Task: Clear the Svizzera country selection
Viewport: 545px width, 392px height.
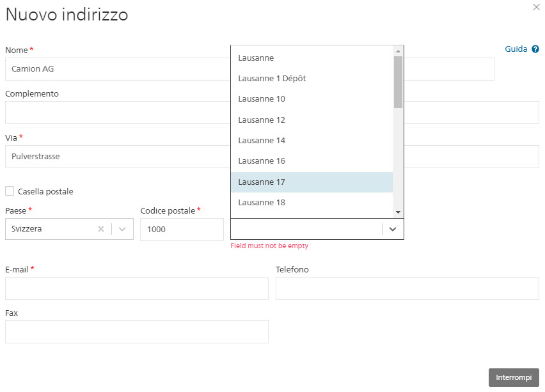Action: [x=101, y=229]
